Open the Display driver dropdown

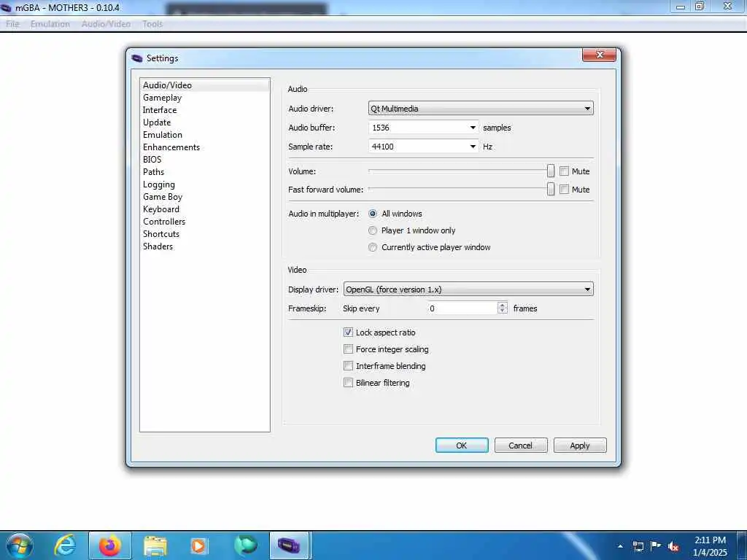pos(468,289)
